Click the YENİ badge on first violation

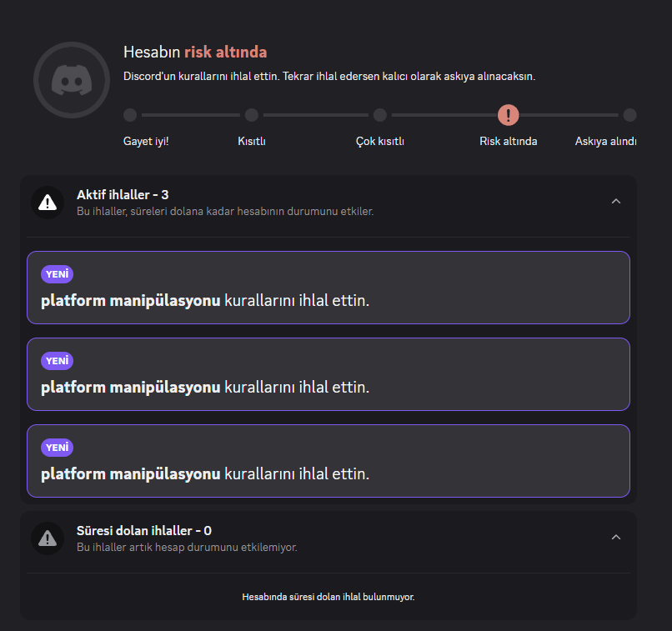click(x=57, y=274)
